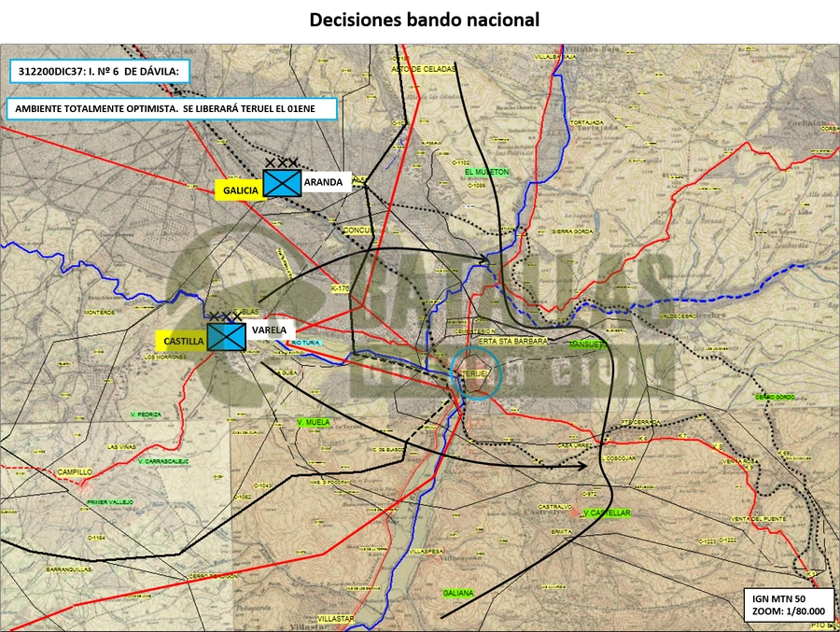The height and width of the screenshot is (632, 840).
Task: Select the PTO CERRADA label
Action: point(640,422)
